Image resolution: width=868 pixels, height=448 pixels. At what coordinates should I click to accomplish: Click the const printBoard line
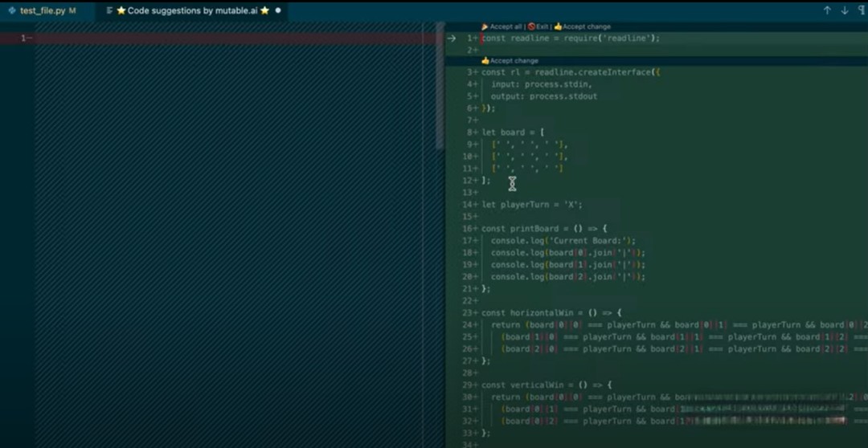tap(545, 229)
